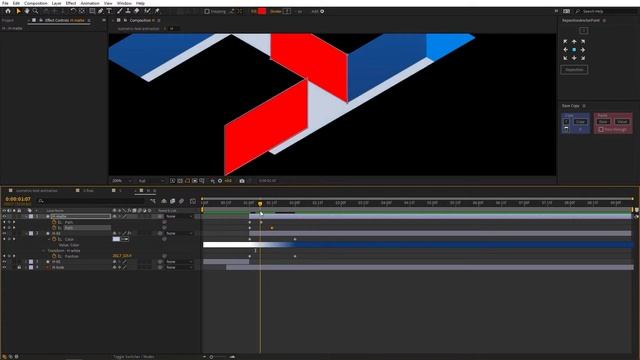Click the shy layers icon in the timeline header
Viewport: 640px width, 360px height.
coord(164,201)
